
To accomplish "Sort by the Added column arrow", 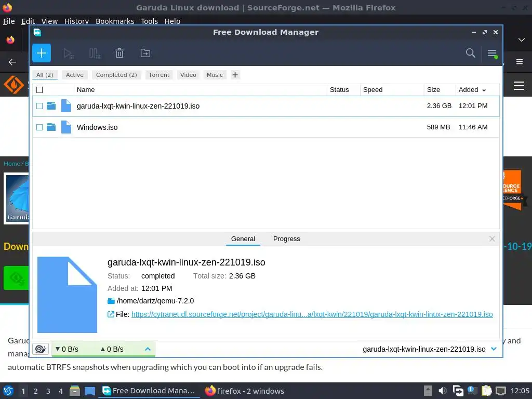I will point(484,90).
